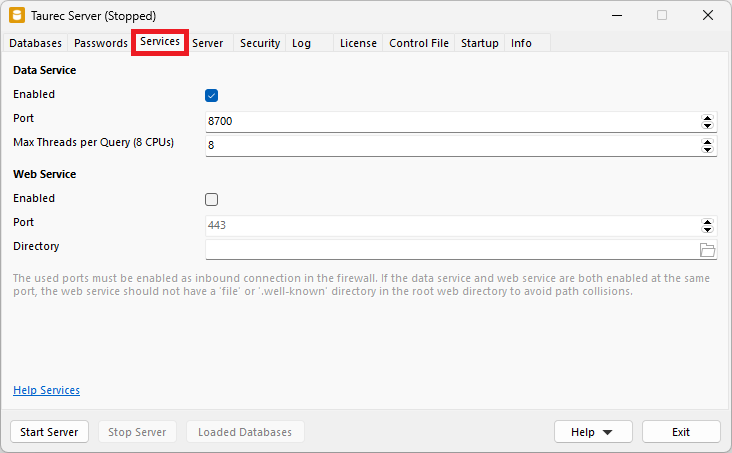Click the Start Server button
Image resolution: width=732 pixels, height=453 pixels.
49,432
